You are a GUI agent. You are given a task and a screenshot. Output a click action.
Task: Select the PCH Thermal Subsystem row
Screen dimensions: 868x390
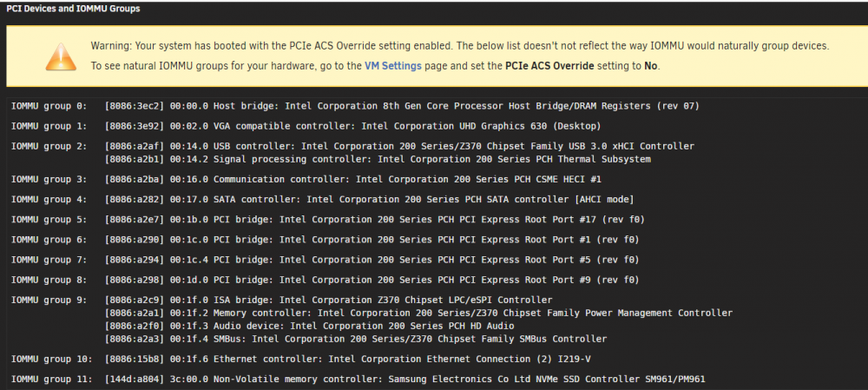coord(378,160)
